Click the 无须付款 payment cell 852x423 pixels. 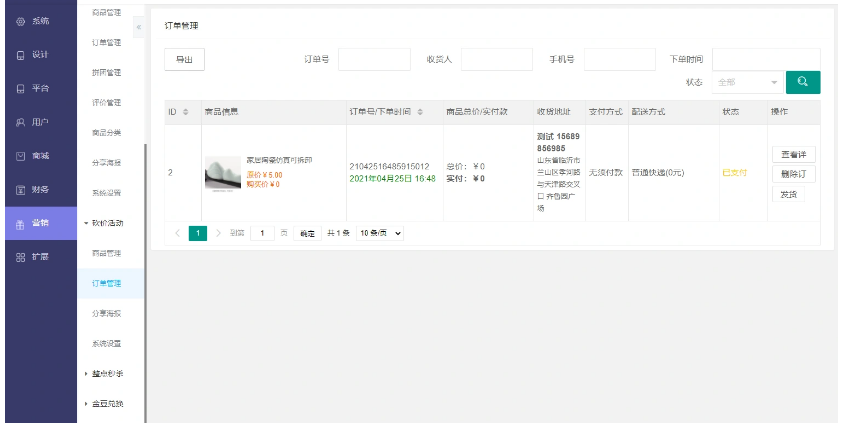click(x=606, y=173)
